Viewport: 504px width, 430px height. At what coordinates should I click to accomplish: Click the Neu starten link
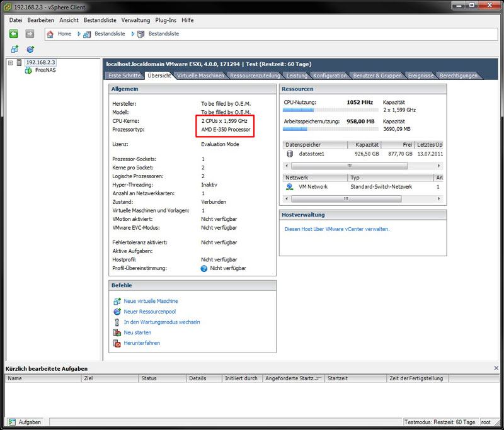pos(137,332)
